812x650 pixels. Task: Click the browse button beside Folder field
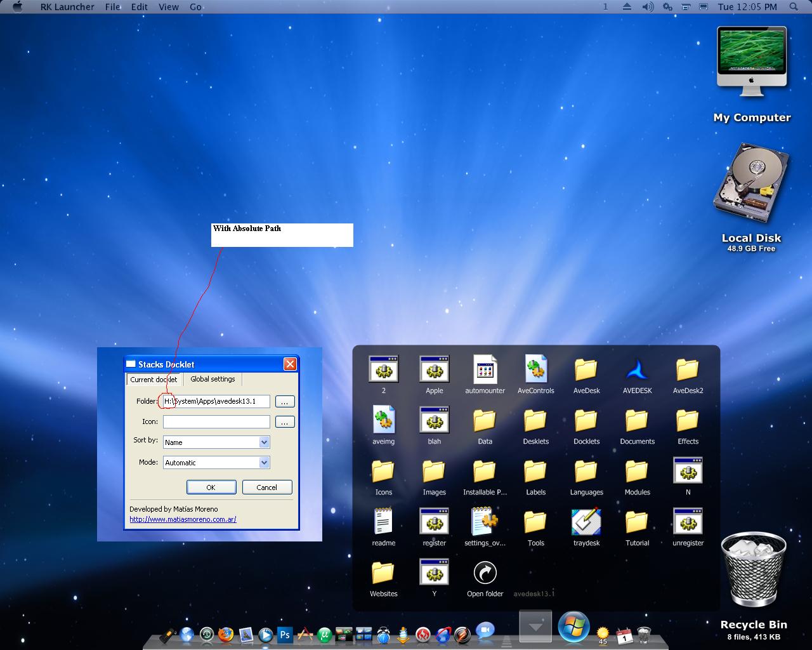pos(285,402)
